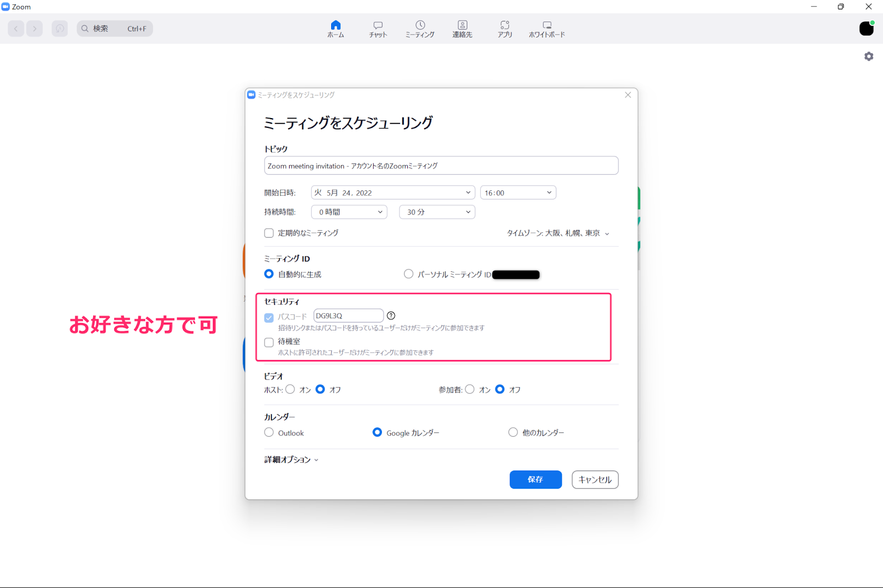Open the start date dropdown
The image size is (883, 588).
coord(393,193)
